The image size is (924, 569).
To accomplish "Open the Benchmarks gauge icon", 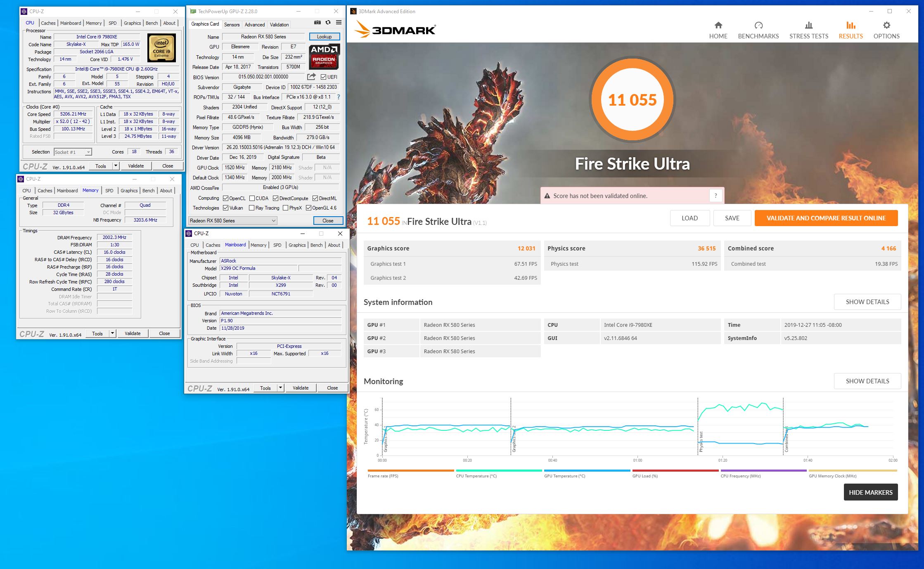I will 758,25.
